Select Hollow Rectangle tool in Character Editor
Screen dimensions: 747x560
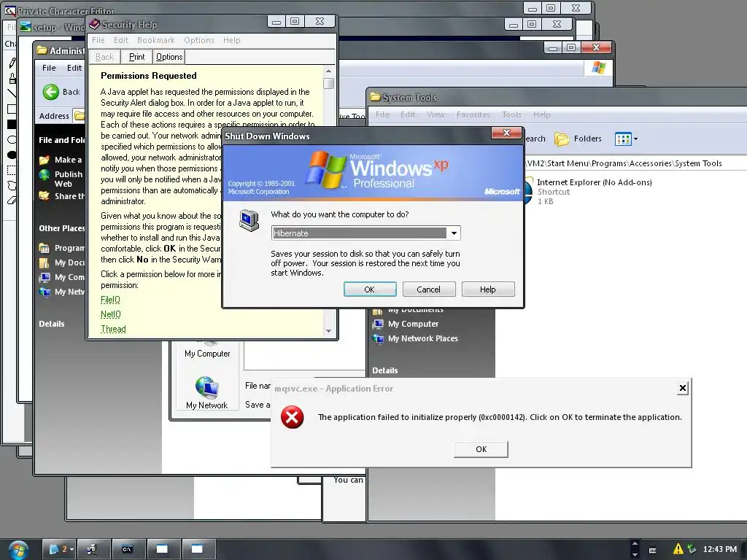point(12,109)
